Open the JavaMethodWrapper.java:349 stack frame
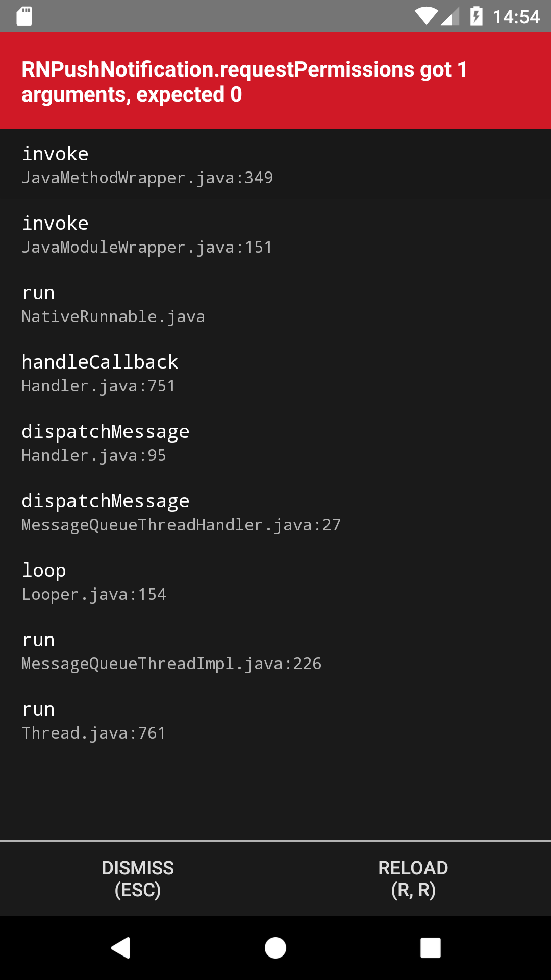The image size is (551, 980). [x=147, y=165]
